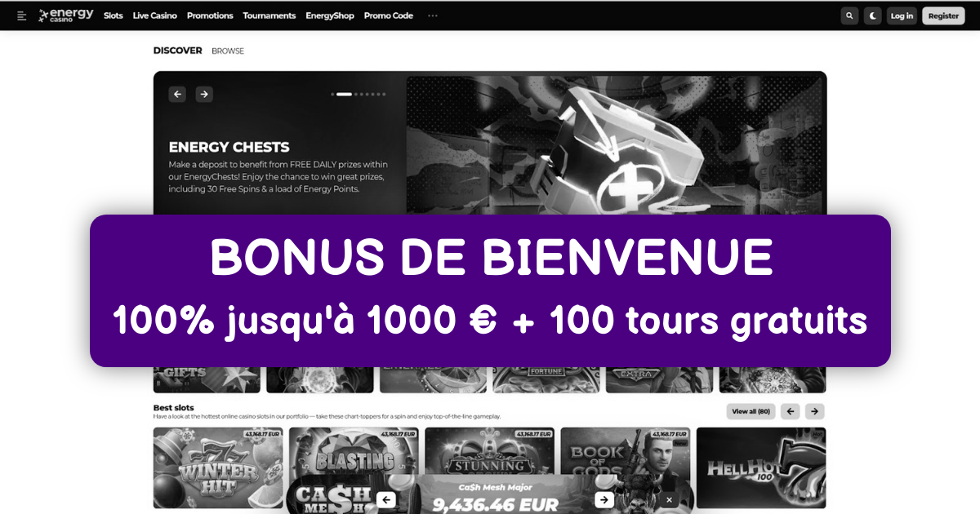Image resolution: width=980 pixels, height=514 pixels.
Task: Open the Winter Hit slot thumbnail
Action: click(218, 467)
